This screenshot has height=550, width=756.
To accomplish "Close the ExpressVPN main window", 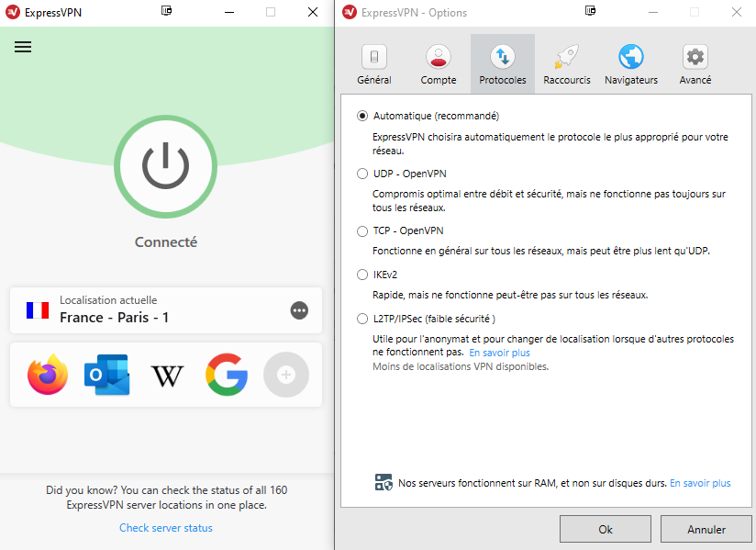I will (313, 12).
